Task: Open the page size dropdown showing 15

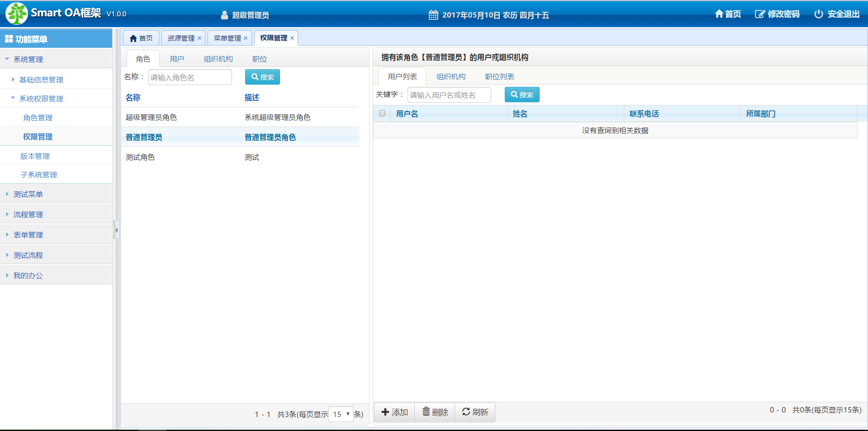Action: pyautogui.click(x=341, y=414)
